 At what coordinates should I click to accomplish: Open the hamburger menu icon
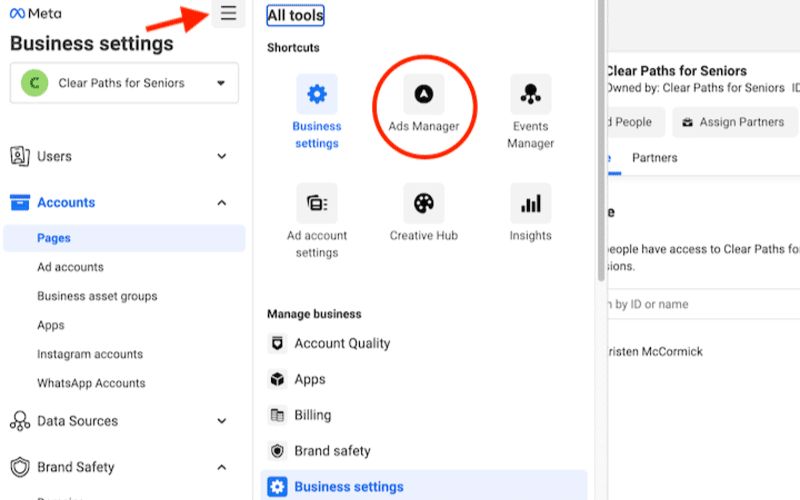[x=228, y=13]
